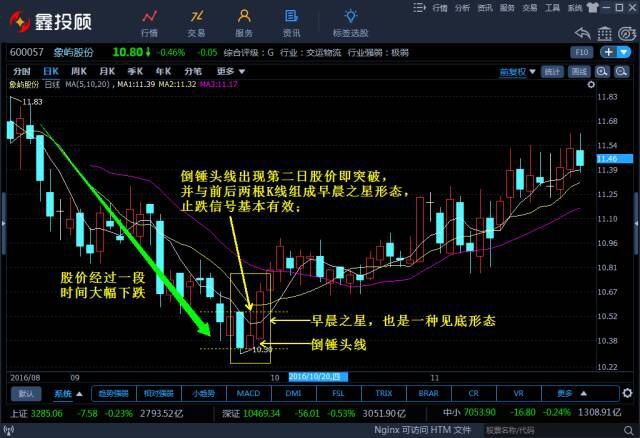Click the plus add-to-watchlist button
This screenshot has width=640, height=438.
(x=609, y=52)
